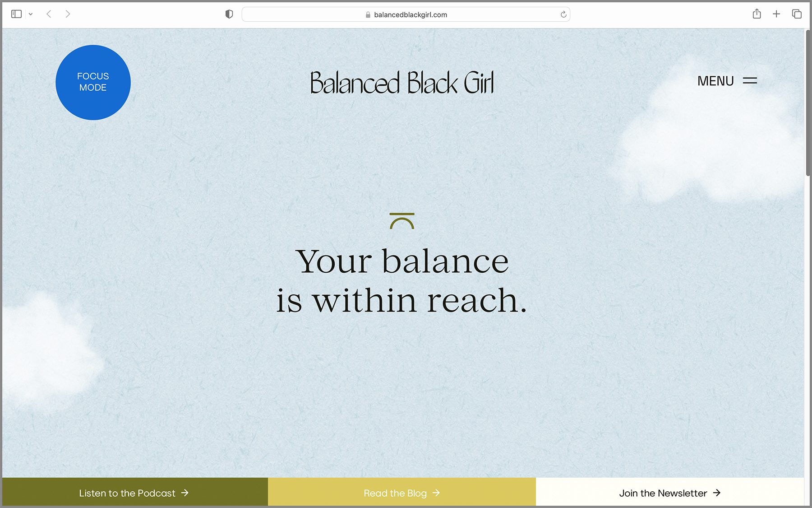The width and height of the screenshot is (812, 508).
Task: Open Listen to the Podcast
Action: tap(134, 493)
